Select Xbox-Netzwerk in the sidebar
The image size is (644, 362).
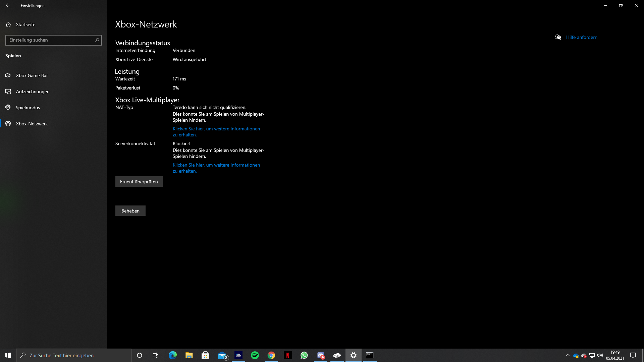[54, 124]
